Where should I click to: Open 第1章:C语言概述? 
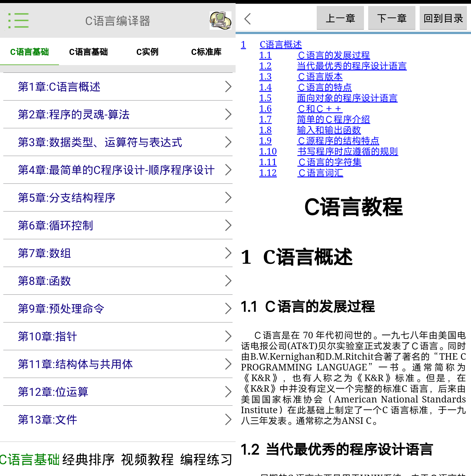(x=118, y=87)
